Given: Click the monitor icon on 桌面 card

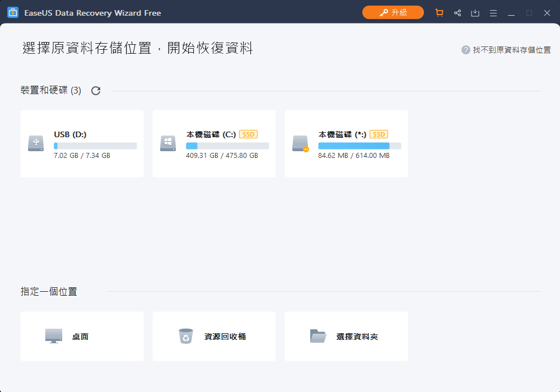Looking at the screenshot, I should (x=53, y=336).
